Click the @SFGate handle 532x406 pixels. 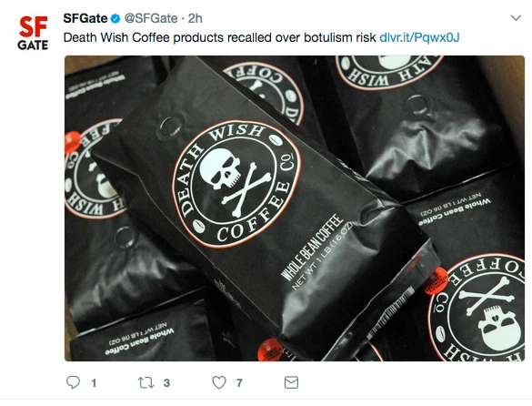(151, 18)
